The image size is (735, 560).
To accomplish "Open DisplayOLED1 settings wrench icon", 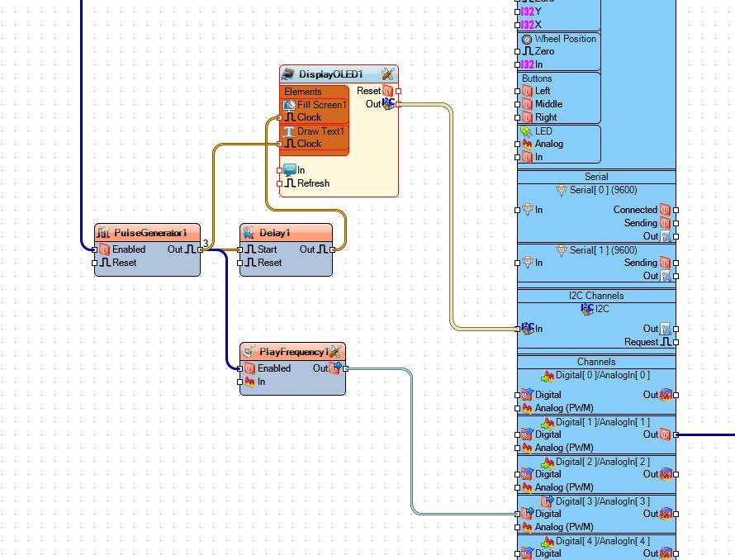I will coord(387,74).
